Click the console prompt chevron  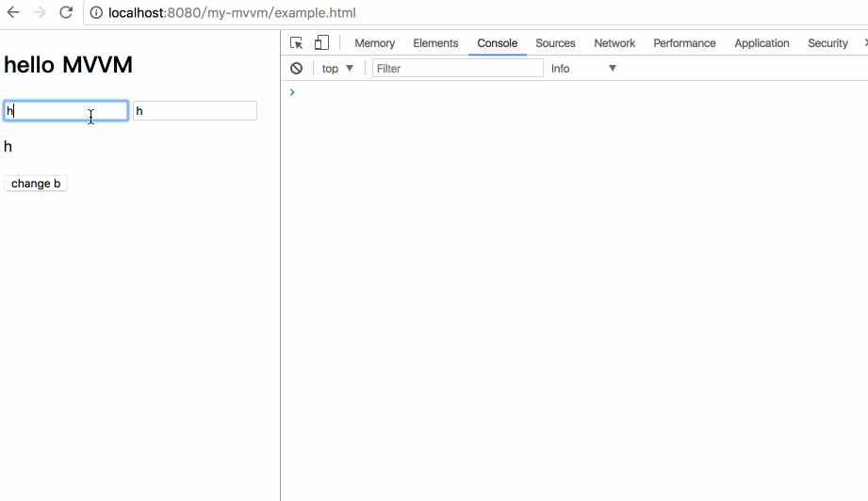coord(292,92)
